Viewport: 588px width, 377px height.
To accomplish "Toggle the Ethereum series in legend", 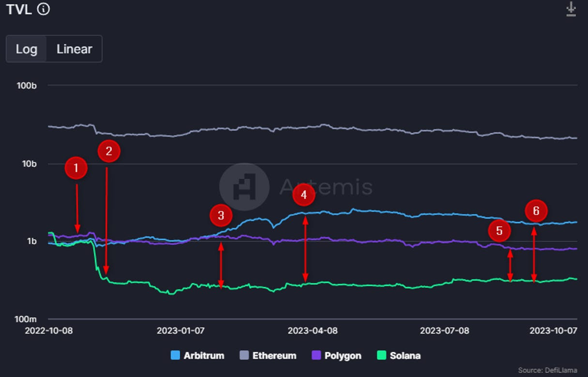I will pos(274,356).
